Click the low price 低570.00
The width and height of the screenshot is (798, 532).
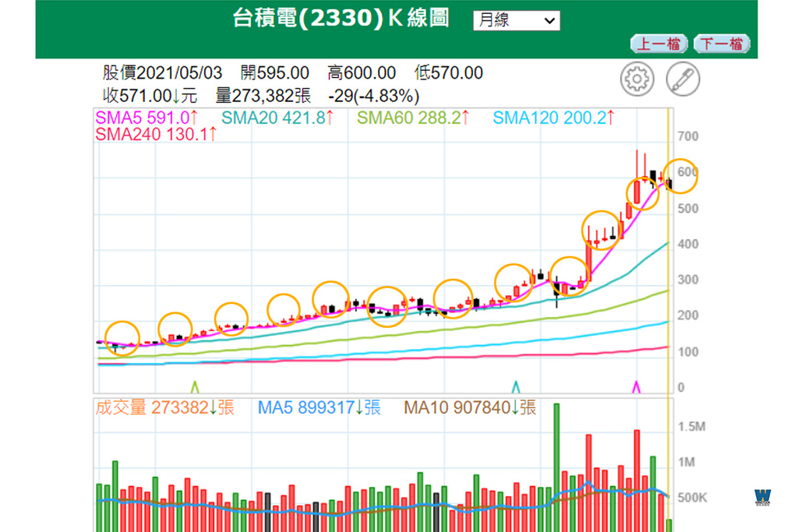(448, 72)
